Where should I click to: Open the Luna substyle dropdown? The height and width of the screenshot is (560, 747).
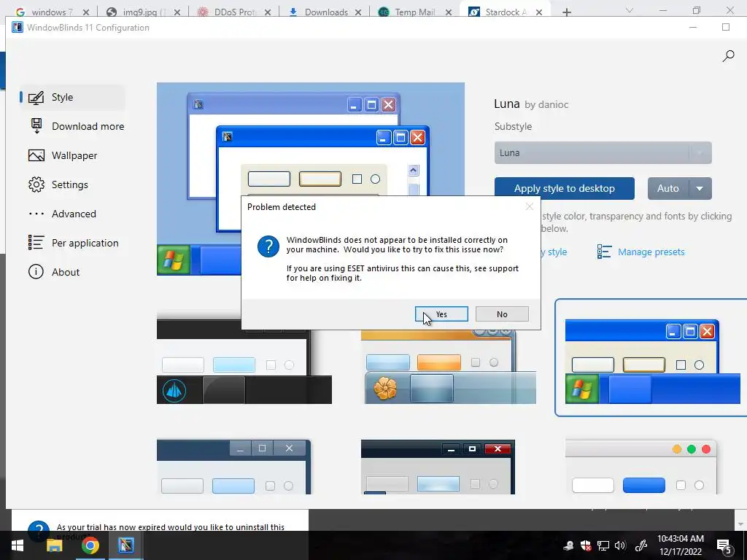[603, 153]
